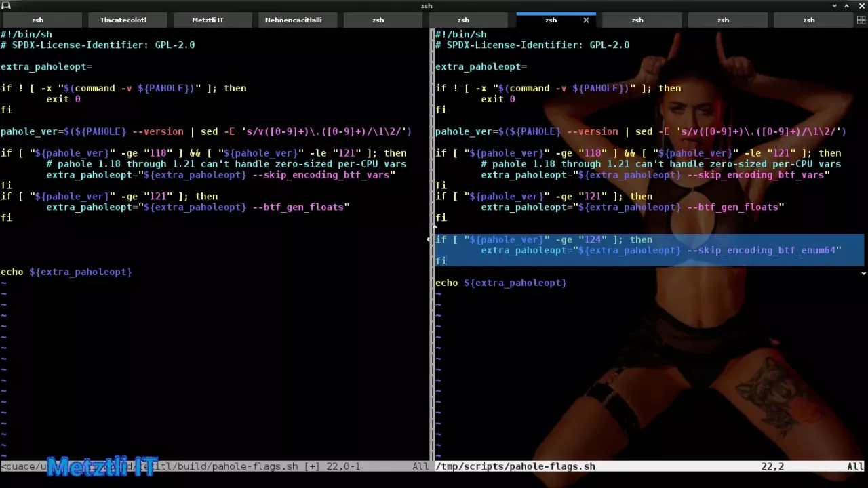
Task: Click --skip_encoding_btf_enum64 in highlighted block
Action: (762, 250)
